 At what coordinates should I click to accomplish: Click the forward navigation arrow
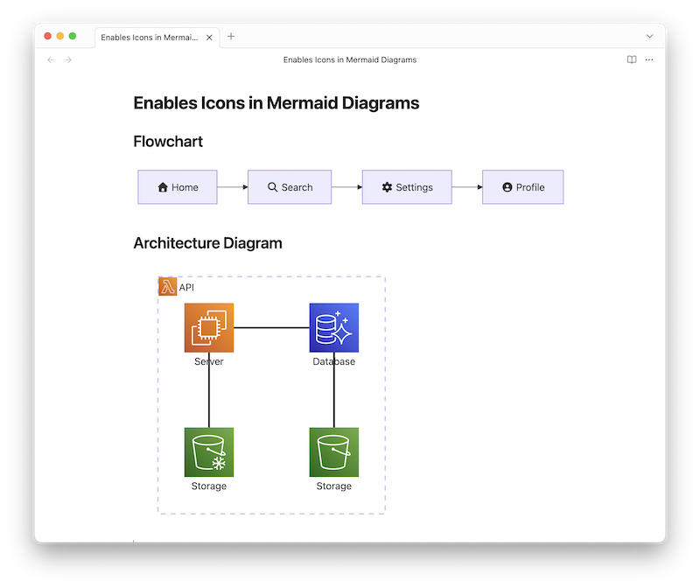click(68, 59)
